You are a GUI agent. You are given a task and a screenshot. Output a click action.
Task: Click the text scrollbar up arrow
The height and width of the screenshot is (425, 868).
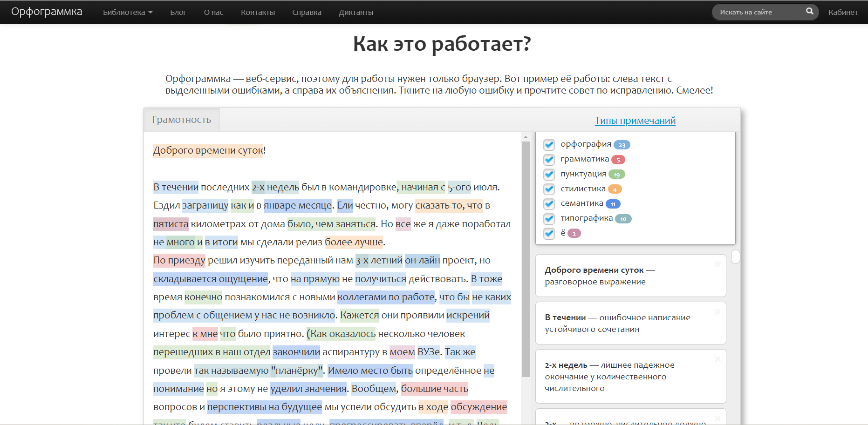coord(526,137)
